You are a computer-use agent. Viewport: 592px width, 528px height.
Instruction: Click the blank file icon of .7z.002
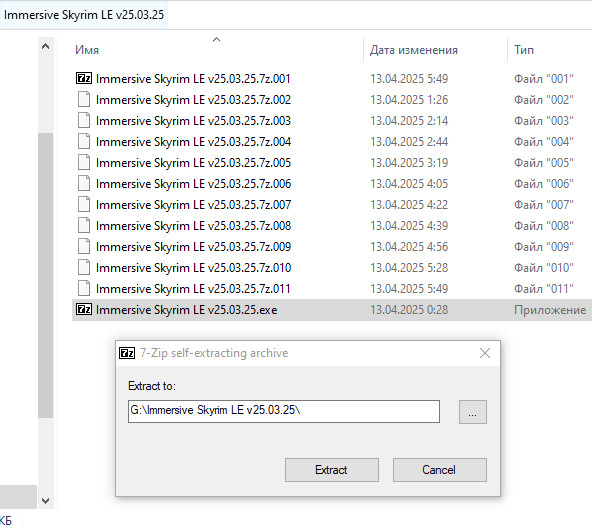pyautogui.click(x=84, y=99)
